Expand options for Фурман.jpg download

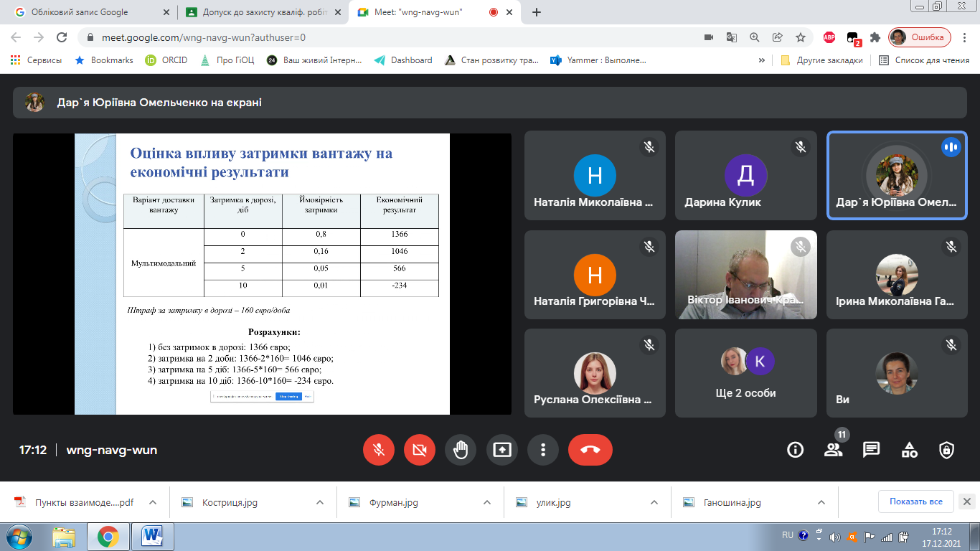[x=487, y=502]
